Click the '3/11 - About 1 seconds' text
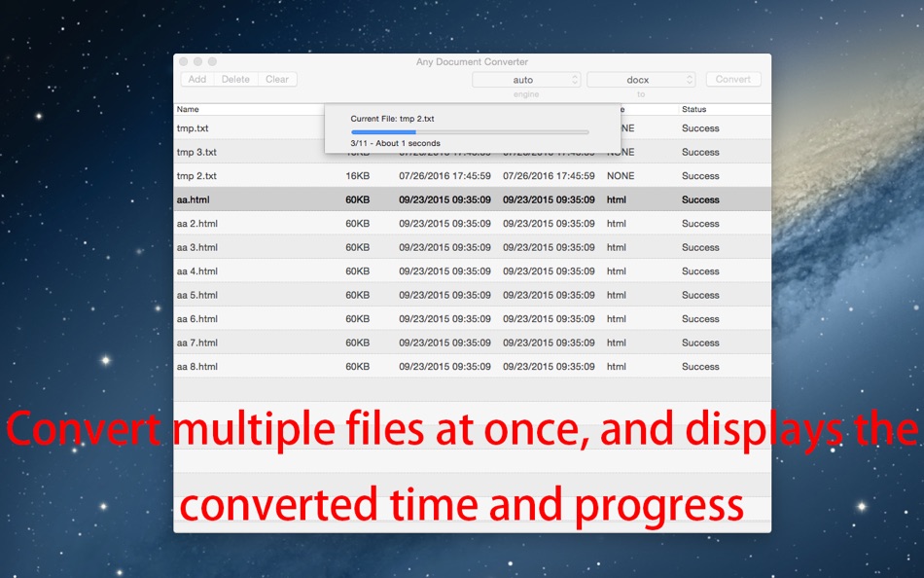924x578 pixels. [396, 143]
